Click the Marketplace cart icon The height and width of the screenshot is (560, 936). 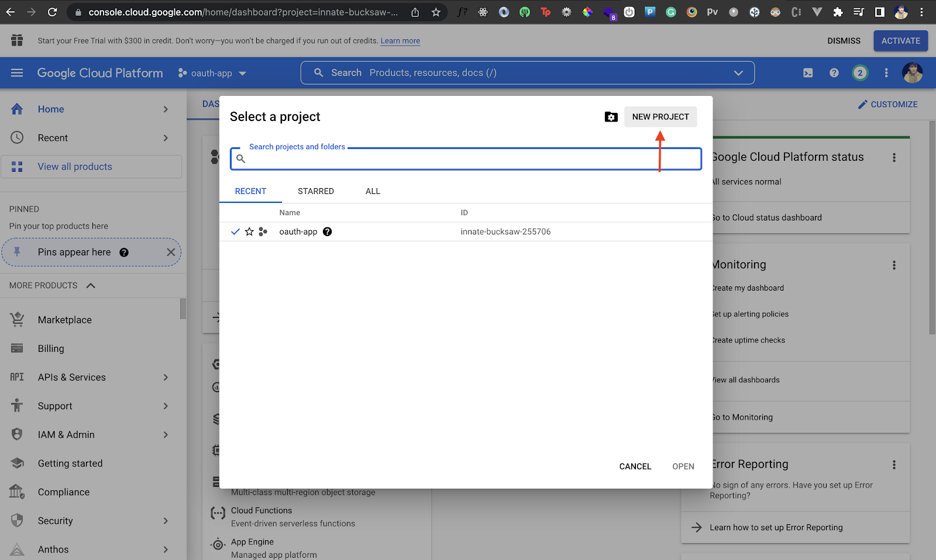pyautogui.click(x=17, y=320)
